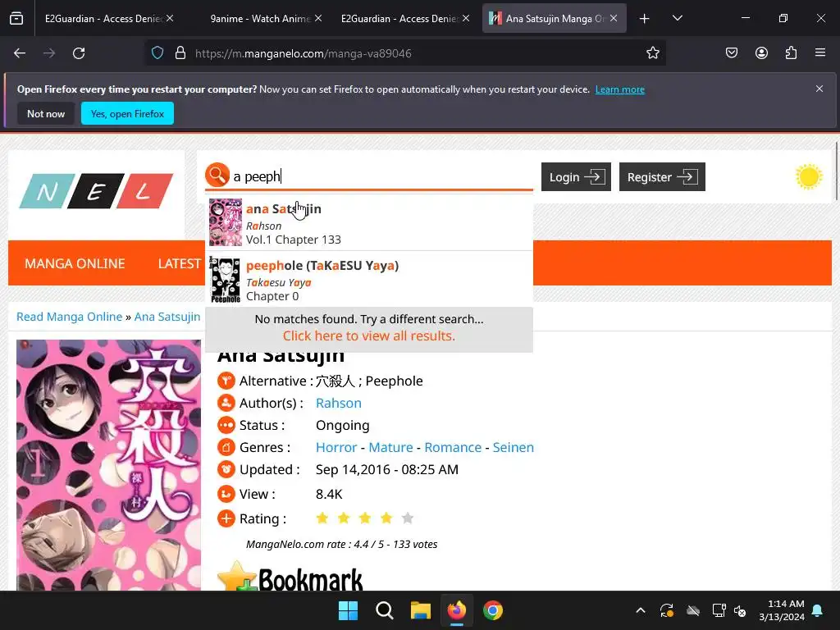
Task: Bookmark this page with the star icon
Action: point(652,53)
